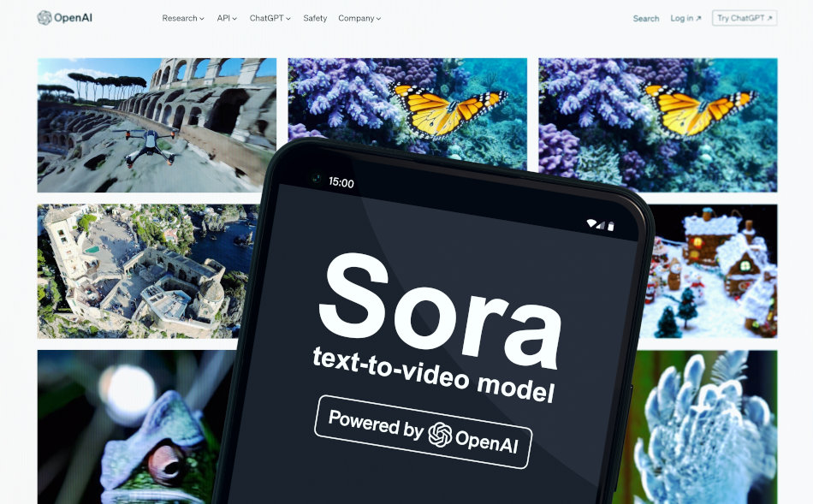813x504 pixels.
Task: Click the Search link in the header
Action: click(646, 18)
